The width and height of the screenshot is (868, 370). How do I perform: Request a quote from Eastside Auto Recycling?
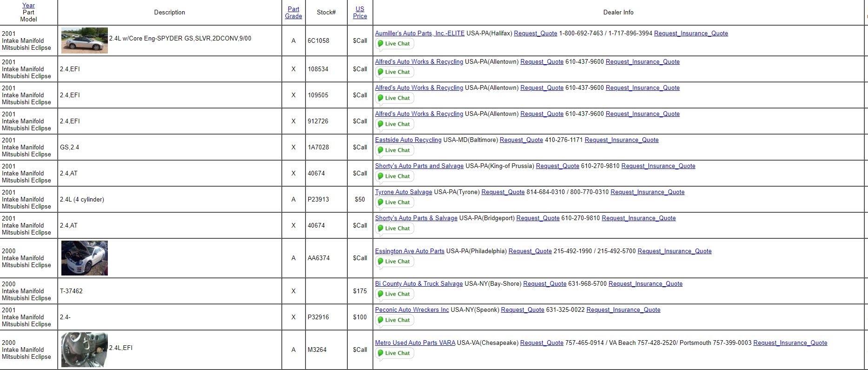[x=521, y=140]
